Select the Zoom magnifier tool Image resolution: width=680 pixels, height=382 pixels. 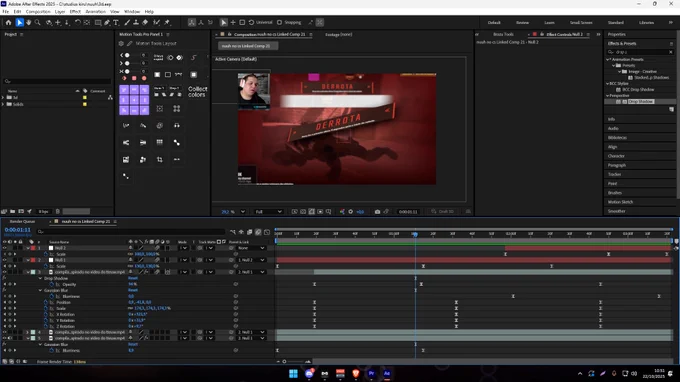38,23
